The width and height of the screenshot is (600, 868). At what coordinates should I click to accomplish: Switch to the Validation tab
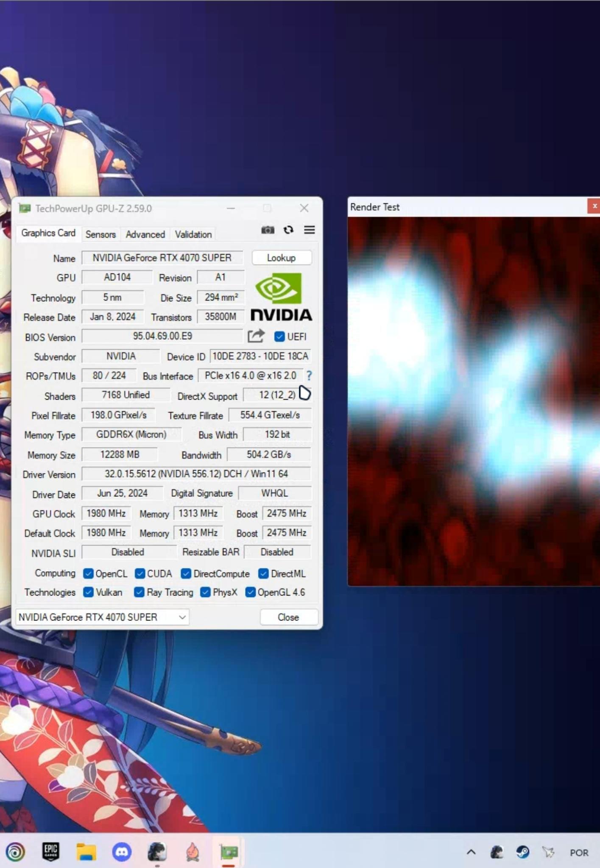click(x=193, y=234)
